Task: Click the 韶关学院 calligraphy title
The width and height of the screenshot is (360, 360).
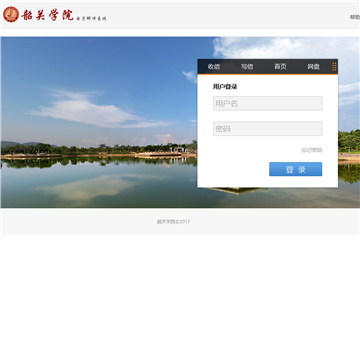Action: click(47, 15)
